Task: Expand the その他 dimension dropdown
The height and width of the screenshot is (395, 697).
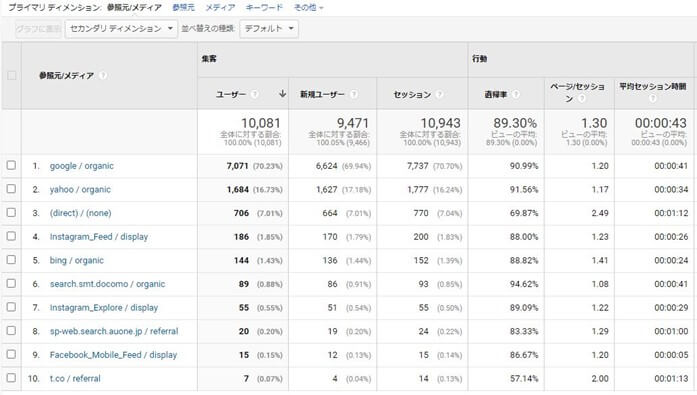Action: click(308, 8)
